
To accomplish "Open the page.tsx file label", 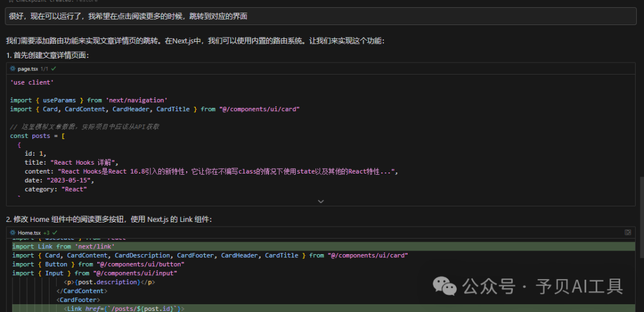I will coord(27,69).
